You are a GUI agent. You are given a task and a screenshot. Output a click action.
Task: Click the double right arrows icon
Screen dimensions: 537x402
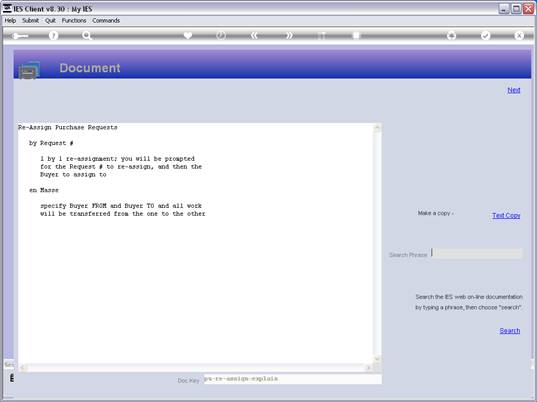(289, 35)
